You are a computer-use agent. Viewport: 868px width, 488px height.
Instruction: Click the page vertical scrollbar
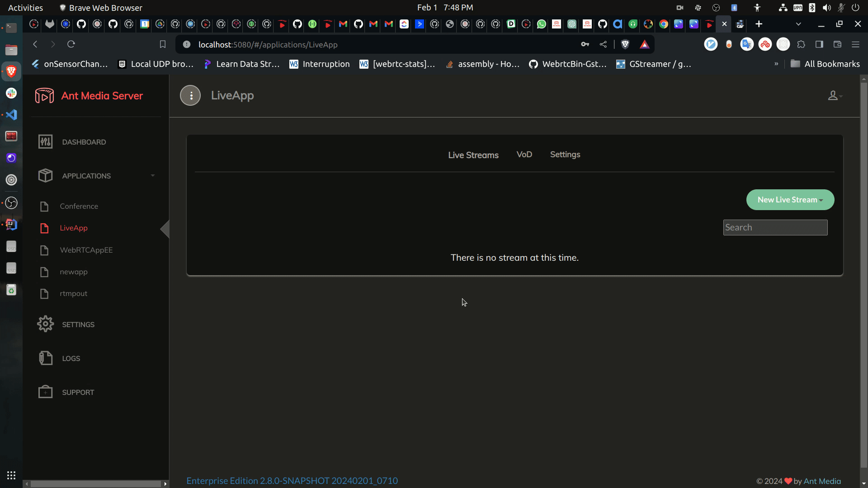coord(864,276)
